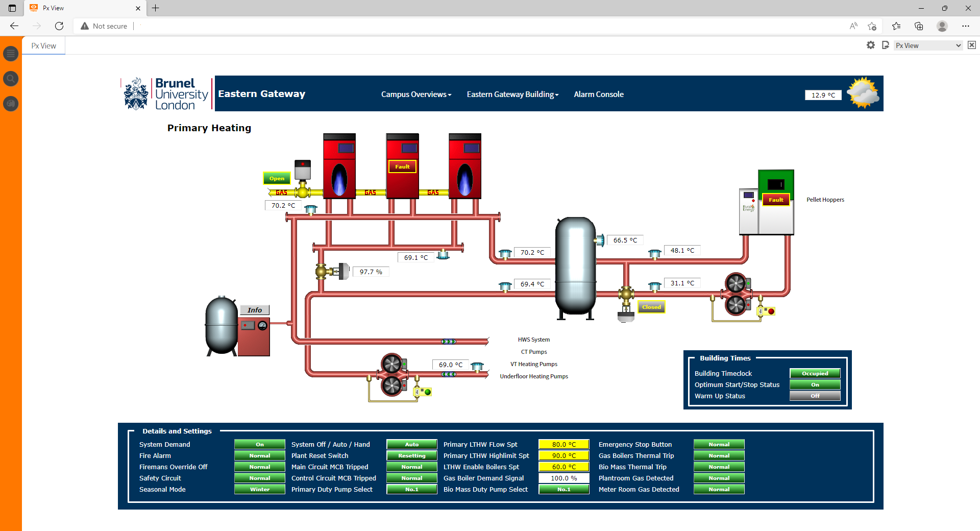The image size is (980, 531).
Task: Toggle Primary Duty Pump Select No.1
Action: click(x=411, y=489)
